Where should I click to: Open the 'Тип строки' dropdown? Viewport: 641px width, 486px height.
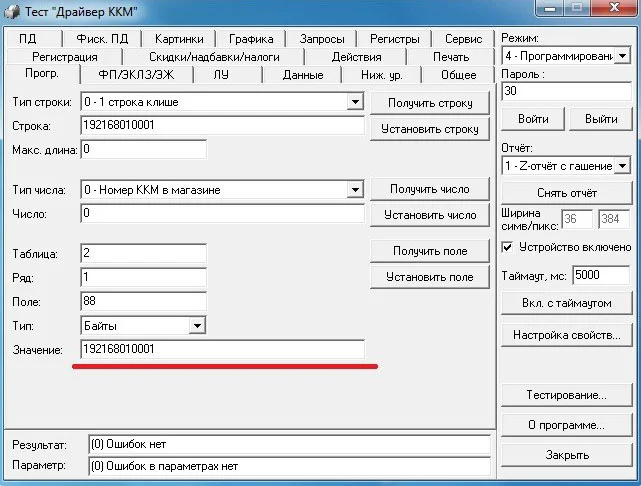[x=355, y=102]
